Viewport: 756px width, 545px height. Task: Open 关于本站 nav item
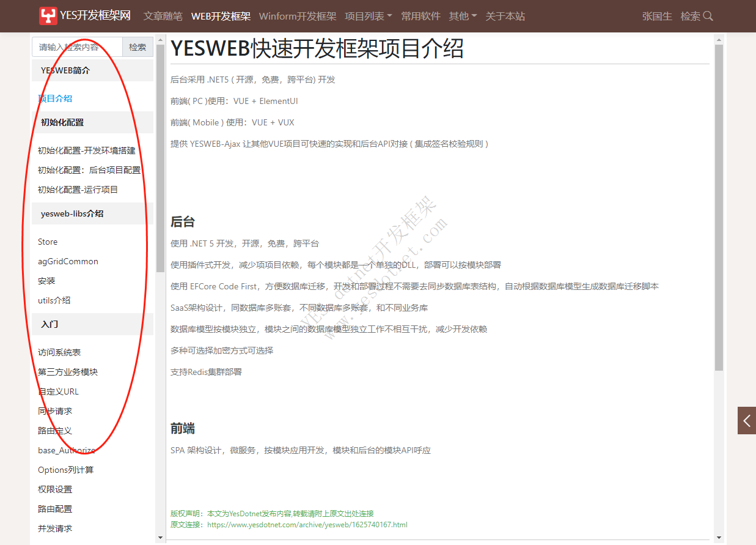(x=505, y=17)
